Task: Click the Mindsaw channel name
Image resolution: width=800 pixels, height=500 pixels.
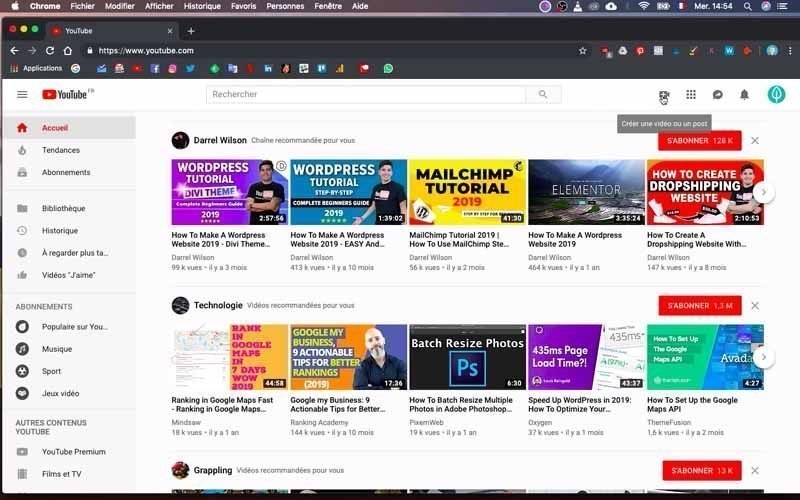Action: pyautogui.click(x=186, y=422)
